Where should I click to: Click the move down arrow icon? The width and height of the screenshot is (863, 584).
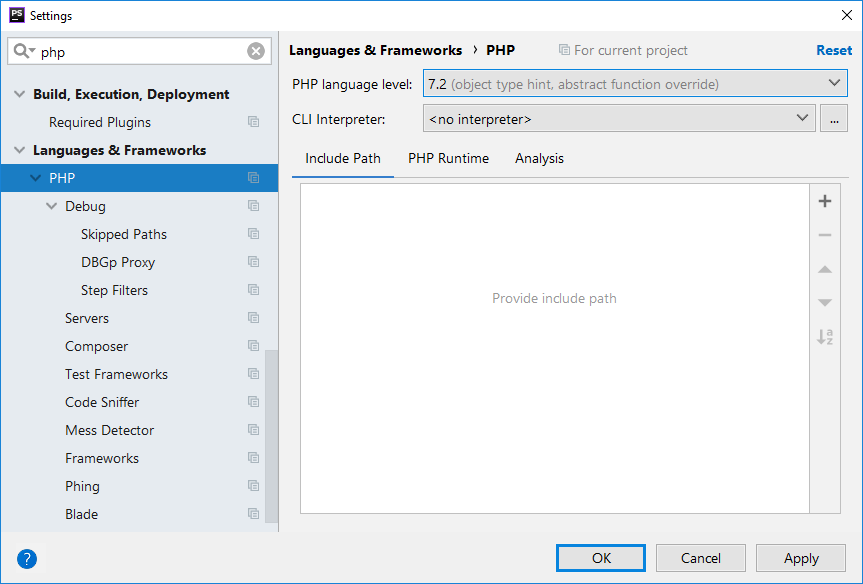tap(825, 302)
